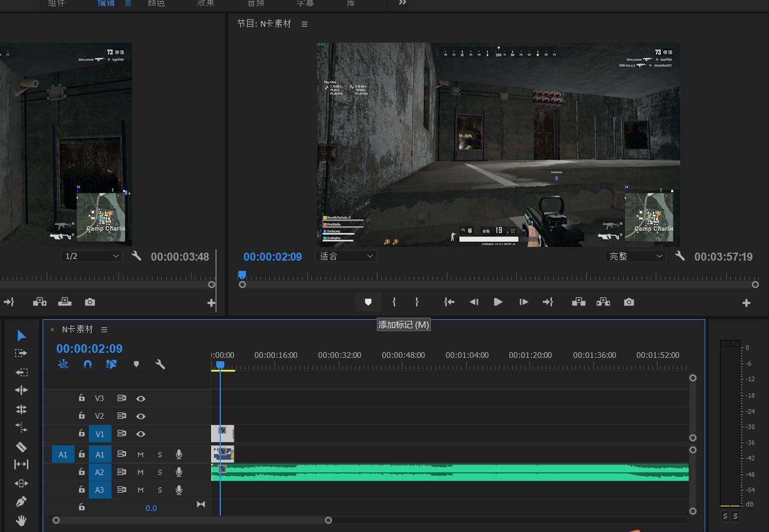Hide track V3 with eye icon
This screenshot has width=769, height=532.
coord(141,399)
